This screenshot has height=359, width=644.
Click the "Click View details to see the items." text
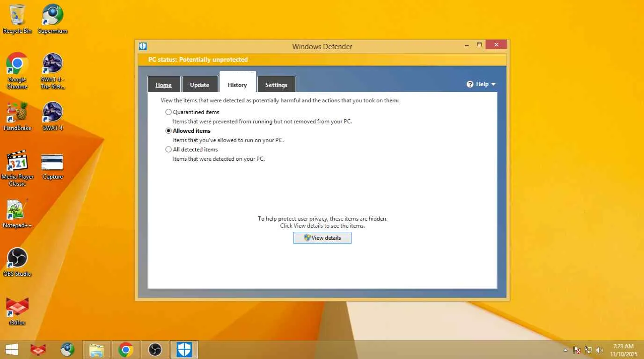pyautogui.click(x=322, y=226)
